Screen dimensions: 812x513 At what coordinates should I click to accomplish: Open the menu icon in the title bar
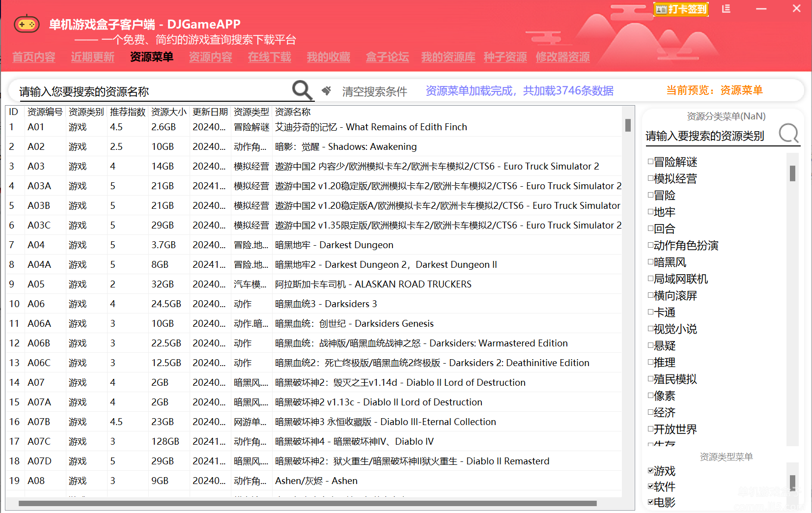[x=726, y=9]
